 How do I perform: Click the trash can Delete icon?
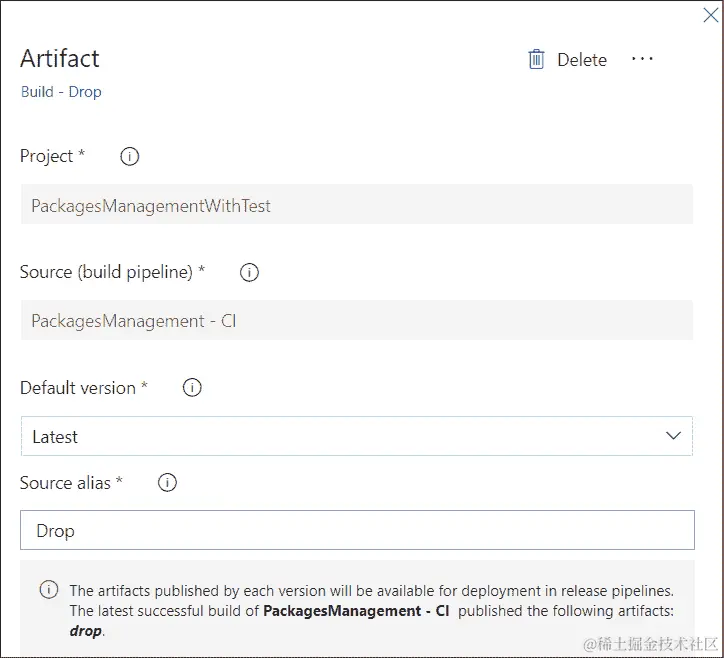[x=536, y=60]
